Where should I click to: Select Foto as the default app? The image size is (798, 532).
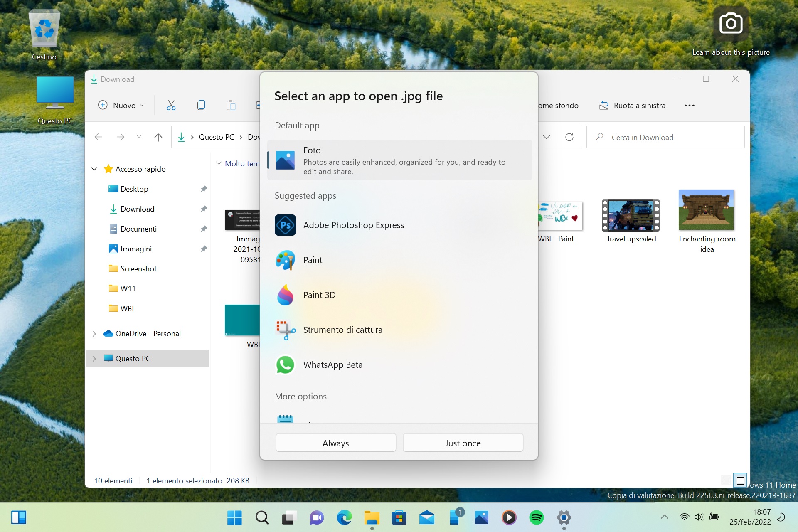399,160
